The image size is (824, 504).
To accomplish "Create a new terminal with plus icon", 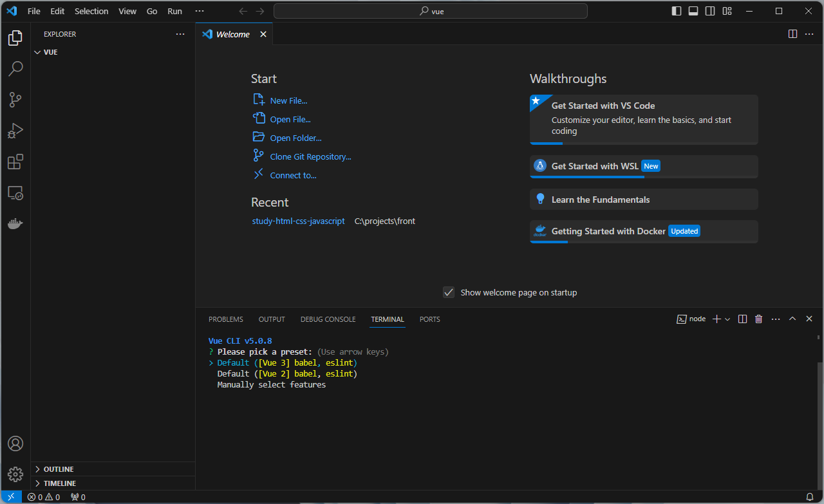I will pyautogui.click(x=716, y=319).
